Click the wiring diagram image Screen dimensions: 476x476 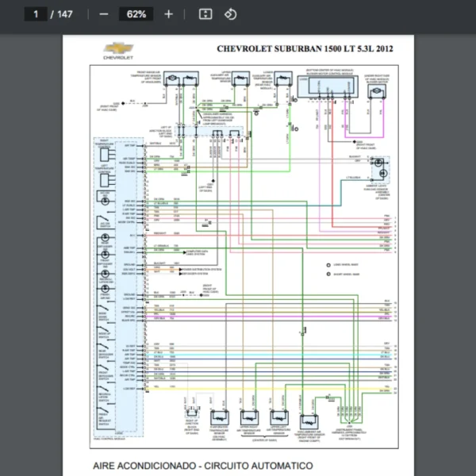coord(244,256)
